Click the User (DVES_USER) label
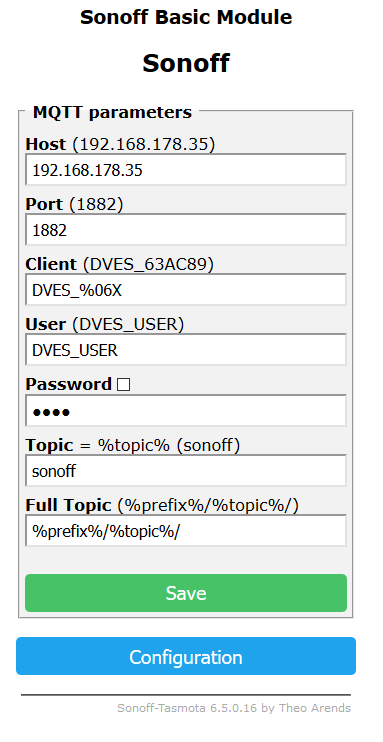This screenshot has height=742, width=383. [105, 324]
